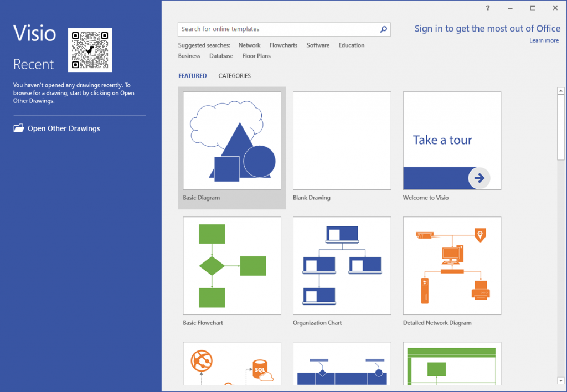Click the Visio QR code image

click(x=90, y=50)
